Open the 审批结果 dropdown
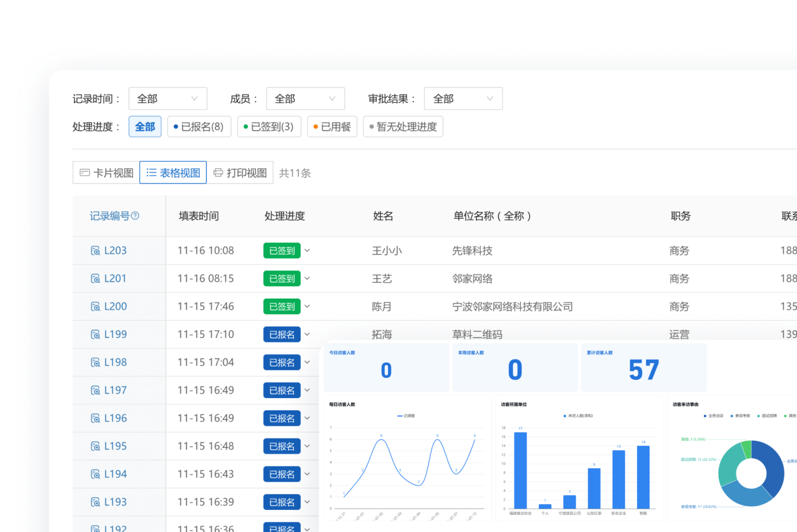This screenshot has width=797, height=532. 463,98
